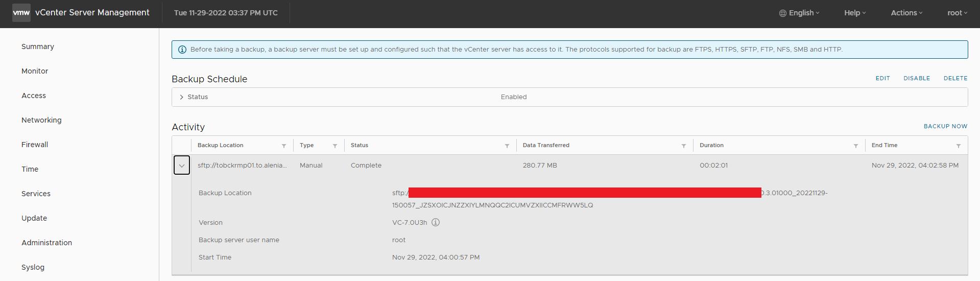Click EDIT for backup schedule
This screenshot has width=980, height=281.
click(x=882, y=78)
